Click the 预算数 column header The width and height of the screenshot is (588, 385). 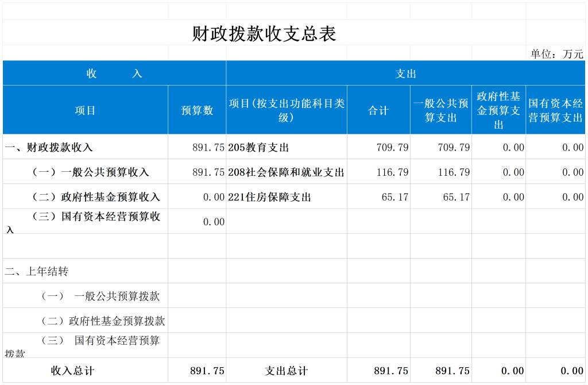coord(197,110)
